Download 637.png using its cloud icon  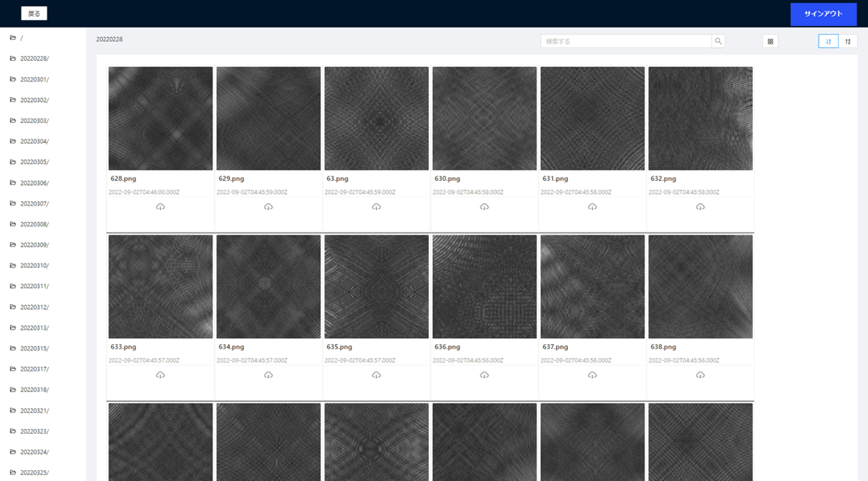tap(593, 375)
